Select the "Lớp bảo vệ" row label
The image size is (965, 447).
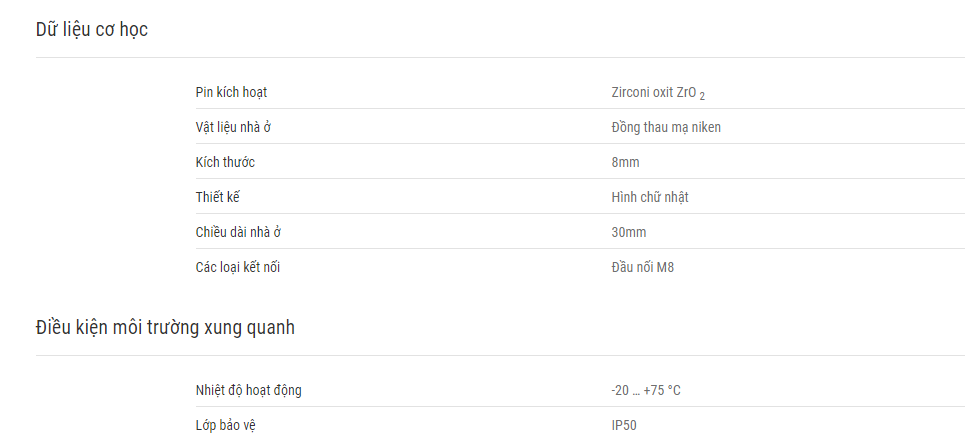coord(226,425)
